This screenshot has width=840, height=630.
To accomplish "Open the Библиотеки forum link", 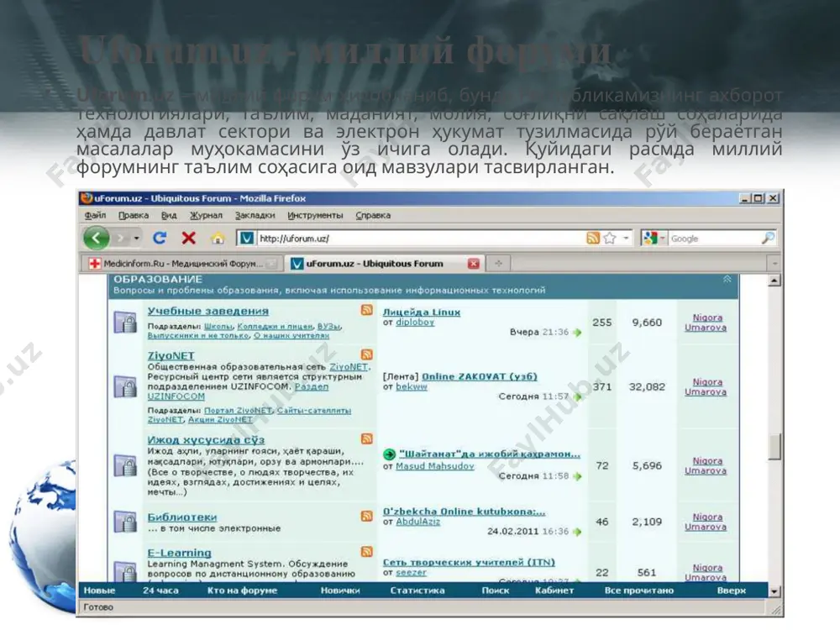I will [182, 517].
